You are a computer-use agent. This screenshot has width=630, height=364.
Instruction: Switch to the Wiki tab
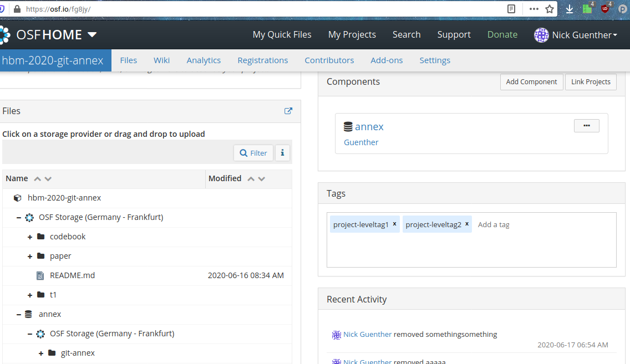(161, 60)
